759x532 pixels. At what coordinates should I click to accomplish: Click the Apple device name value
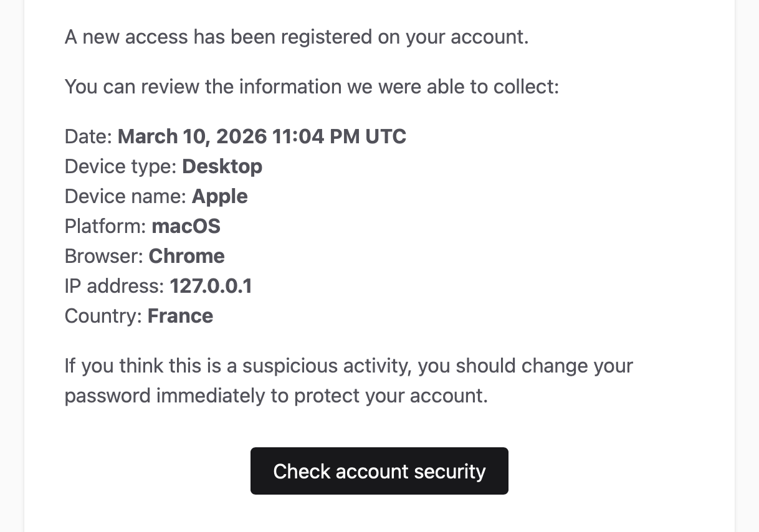tap(219, 196)
